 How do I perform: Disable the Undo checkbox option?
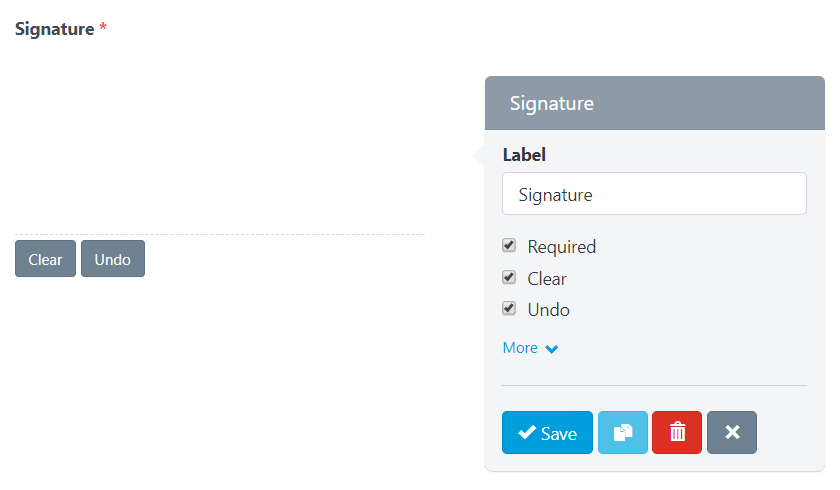click(509, 309)
